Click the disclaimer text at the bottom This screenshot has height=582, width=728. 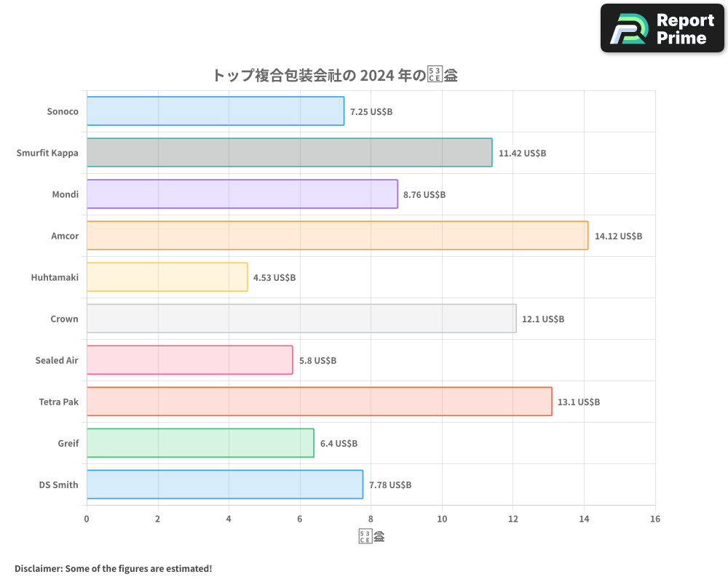click(x=113, y=568)
